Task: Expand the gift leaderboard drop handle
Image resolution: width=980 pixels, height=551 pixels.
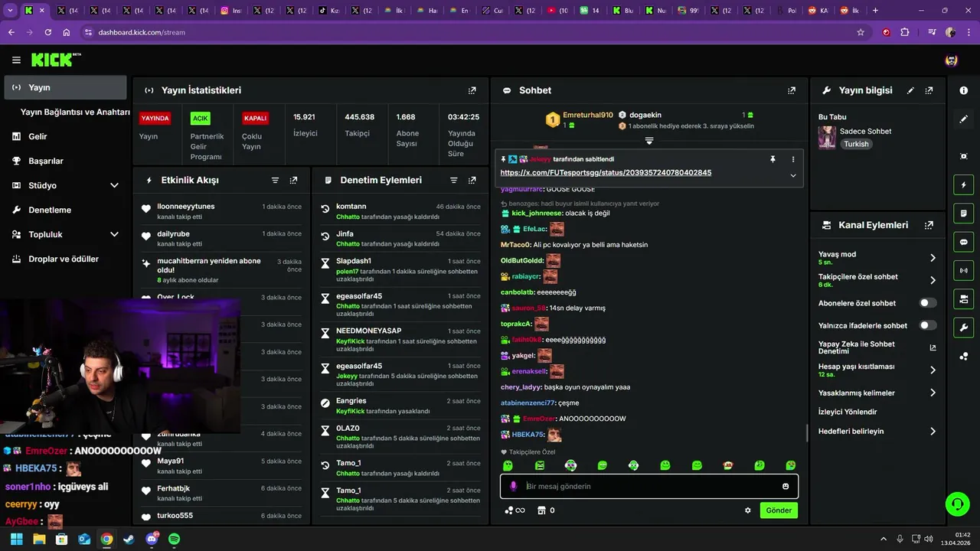Action: pyautogui.click(x=649, y=141)
